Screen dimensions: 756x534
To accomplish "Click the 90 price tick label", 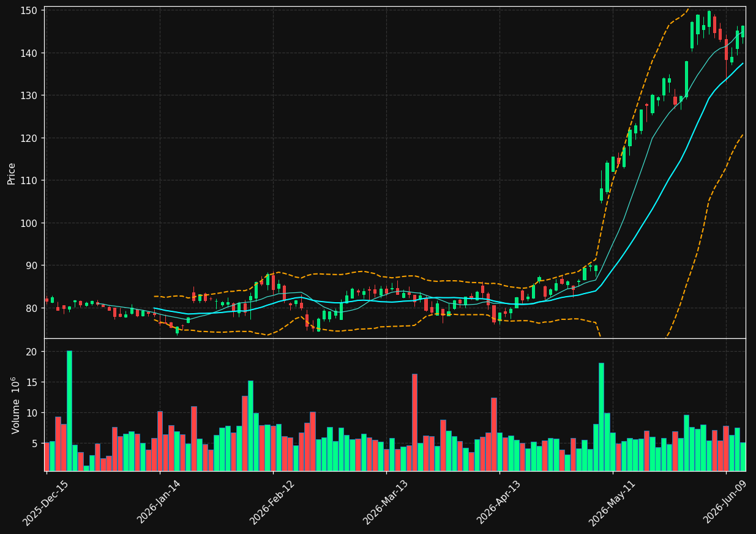I will tap(33, 265).
